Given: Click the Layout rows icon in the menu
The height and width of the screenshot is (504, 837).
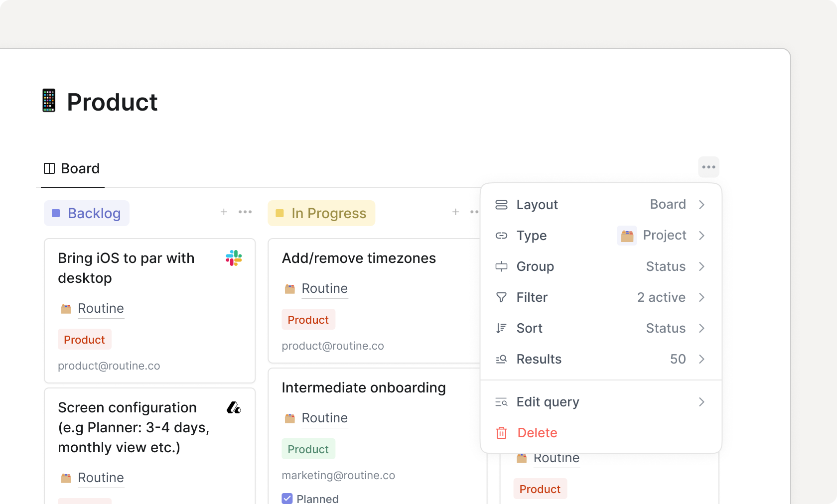Looking at the screenshot, I should (x=501, y=205).
